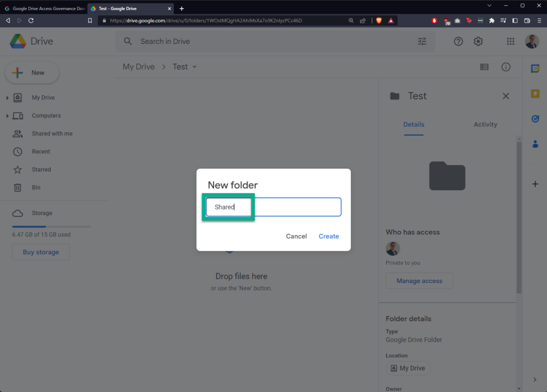The height and width of the screenshot is (392, 547).
Task: Open a new browser tab
Action: [x=182, y=9]
